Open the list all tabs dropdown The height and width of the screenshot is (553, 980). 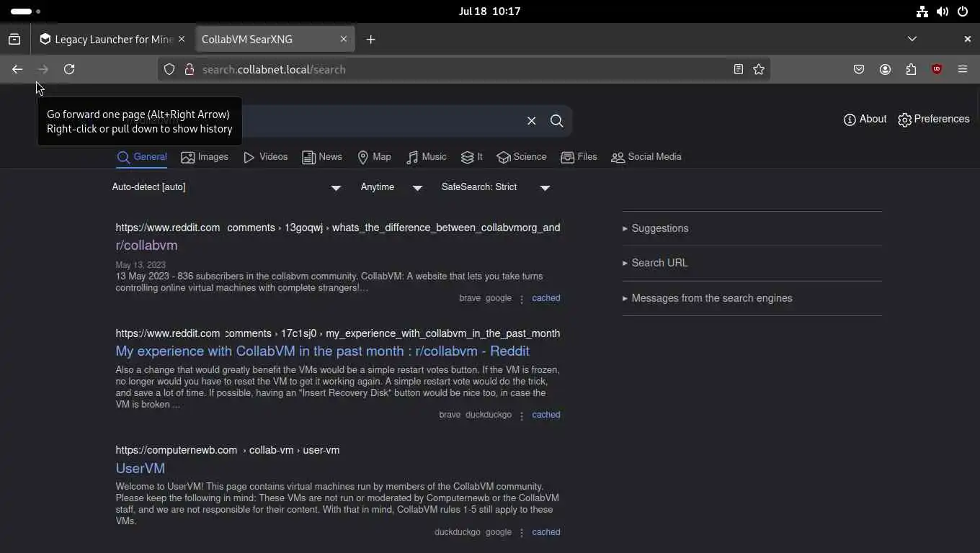click(912, 39)
